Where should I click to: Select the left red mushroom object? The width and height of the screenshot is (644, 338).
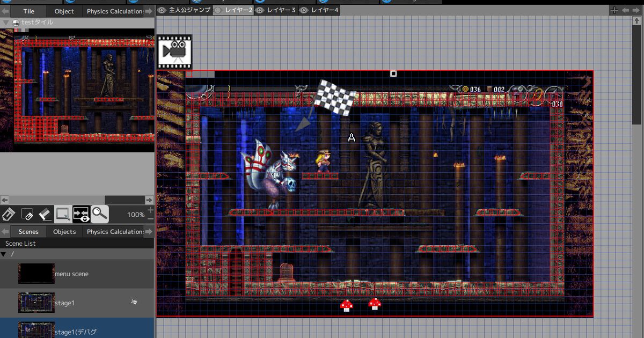tap(347, 305)
